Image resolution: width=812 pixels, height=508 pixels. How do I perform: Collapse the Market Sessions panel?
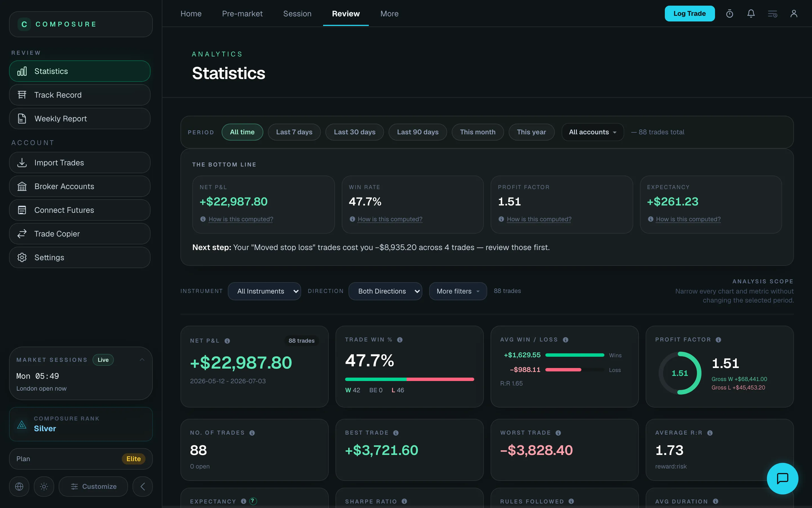[x=142, y=360]
